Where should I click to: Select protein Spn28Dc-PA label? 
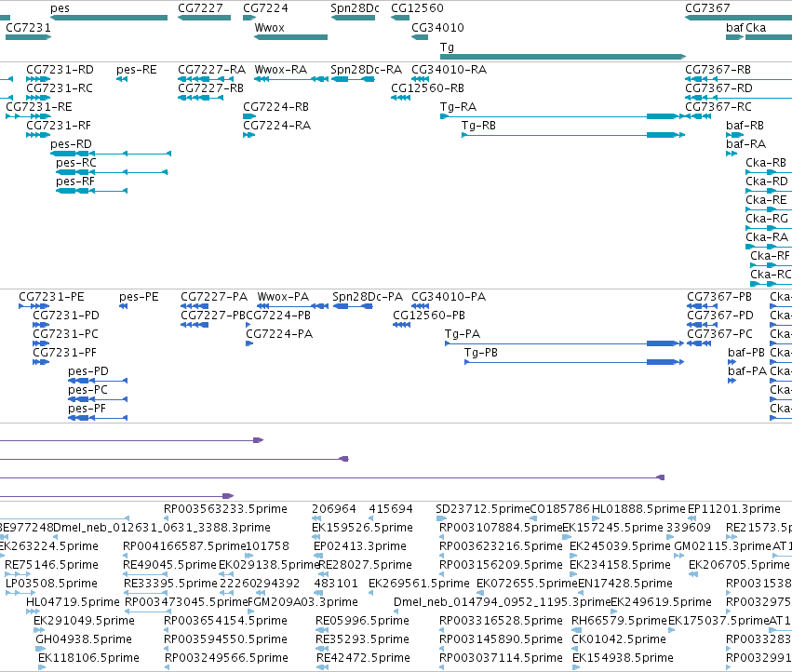coord(368,297)
